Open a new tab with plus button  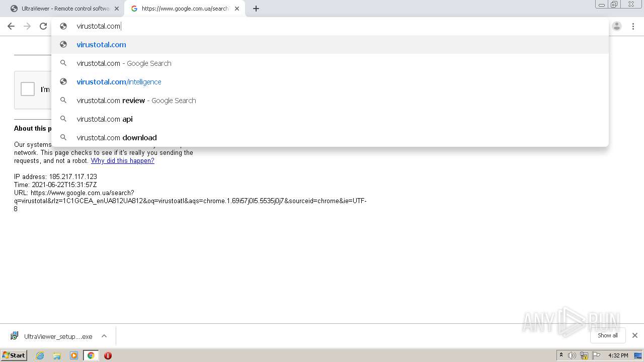256,9
